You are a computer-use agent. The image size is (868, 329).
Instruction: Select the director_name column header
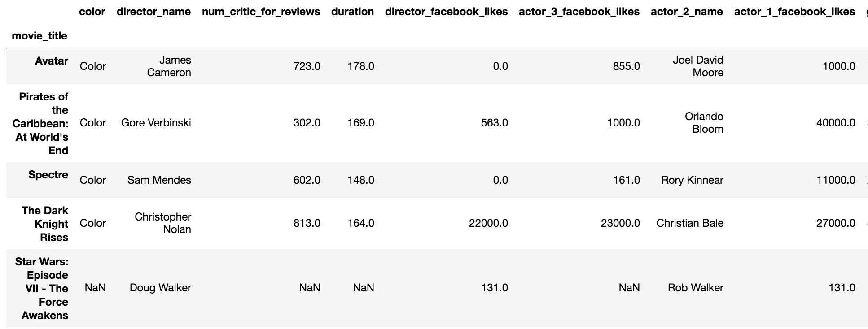(153, 12)
